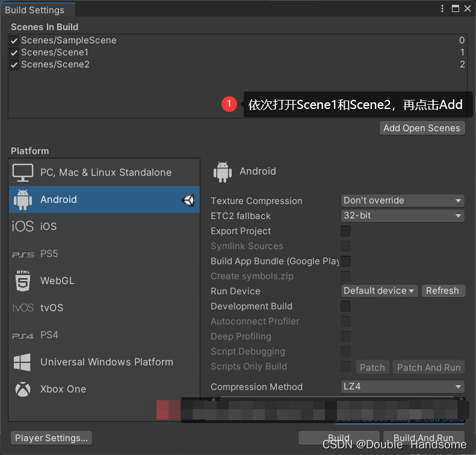
Task: Toggle Build App Bundle (Google Play) checkbox
Action: [345, 261]
